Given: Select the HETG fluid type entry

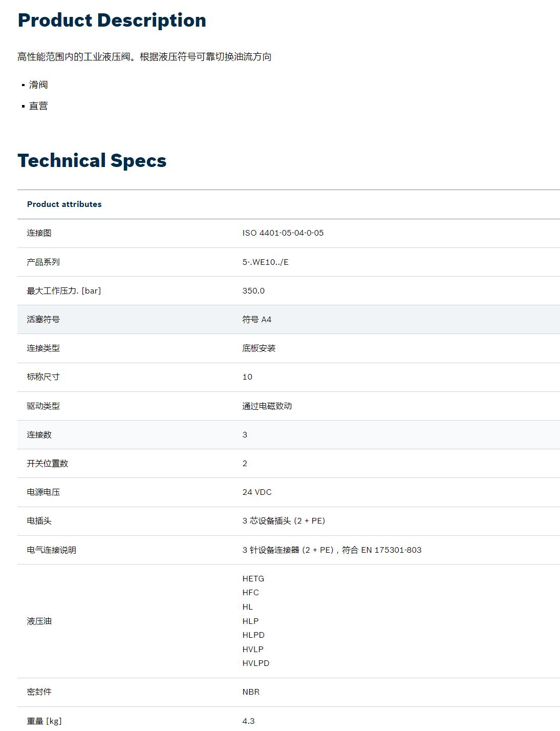Looking at the screenshot, I should [x=254, y=578].
